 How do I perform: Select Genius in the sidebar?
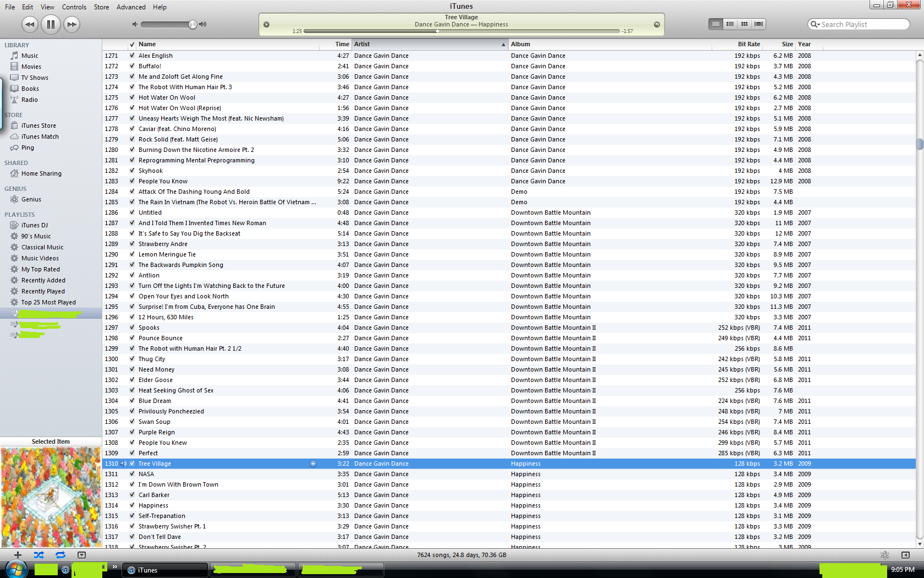tap(31, 199)
